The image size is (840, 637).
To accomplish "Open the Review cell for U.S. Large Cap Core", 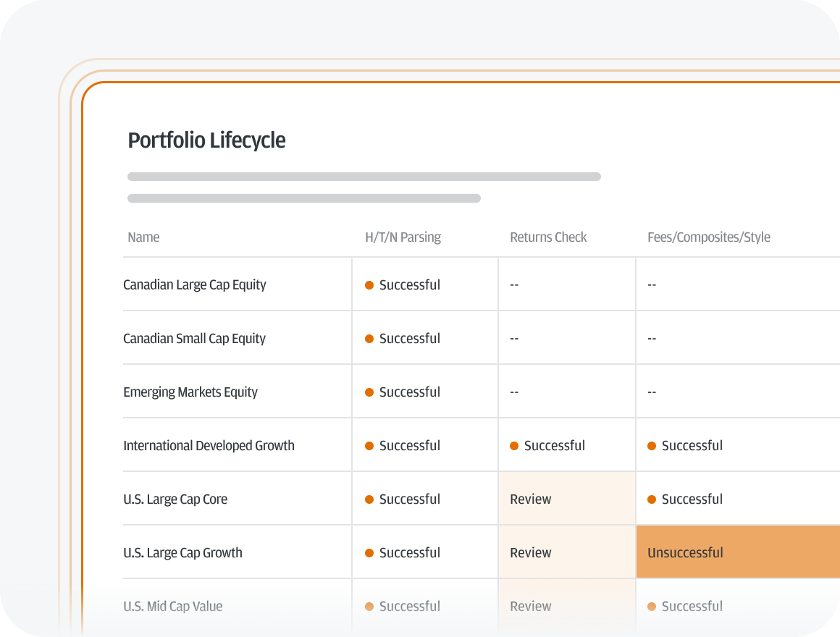I will (567, 498).
